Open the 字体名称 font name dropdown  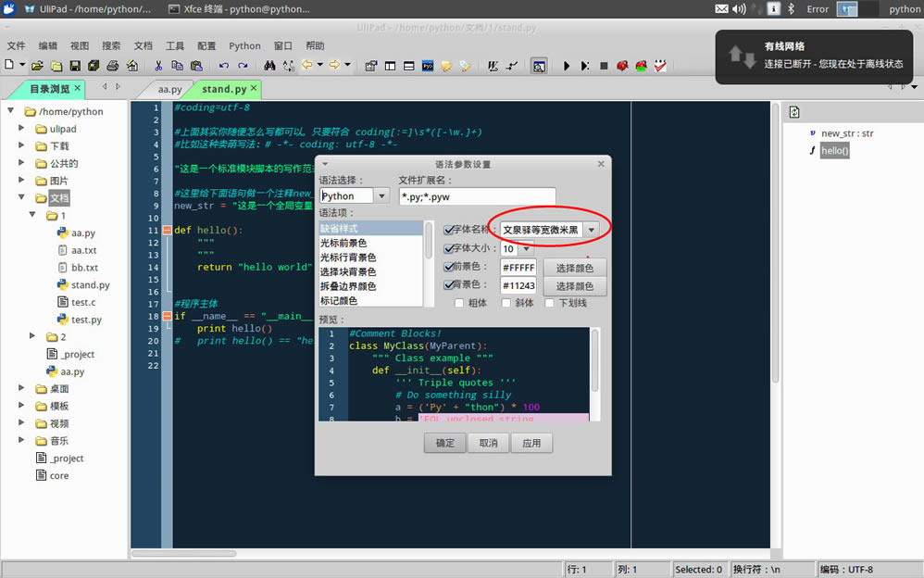[592, 229]
